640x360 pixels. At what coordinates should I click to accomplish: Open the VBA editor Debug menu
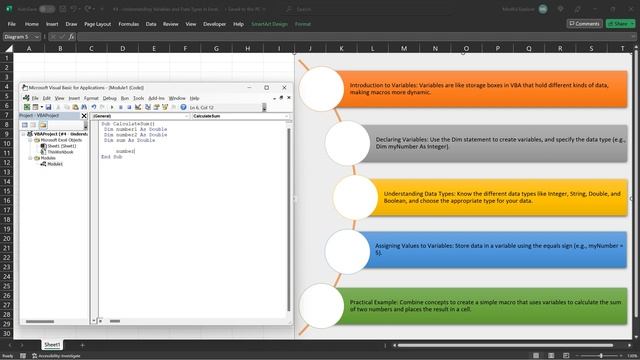pos(109,98)
